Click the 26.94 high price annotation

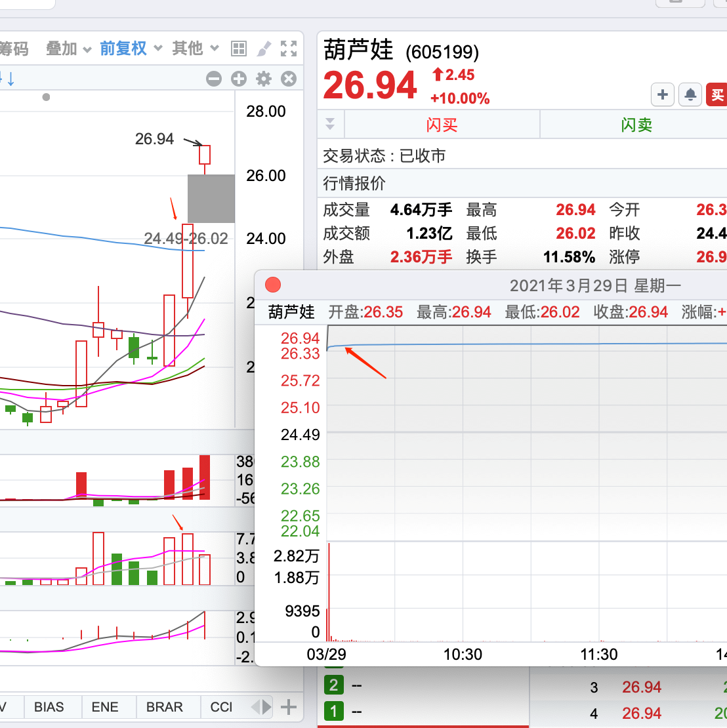point(154,138)
